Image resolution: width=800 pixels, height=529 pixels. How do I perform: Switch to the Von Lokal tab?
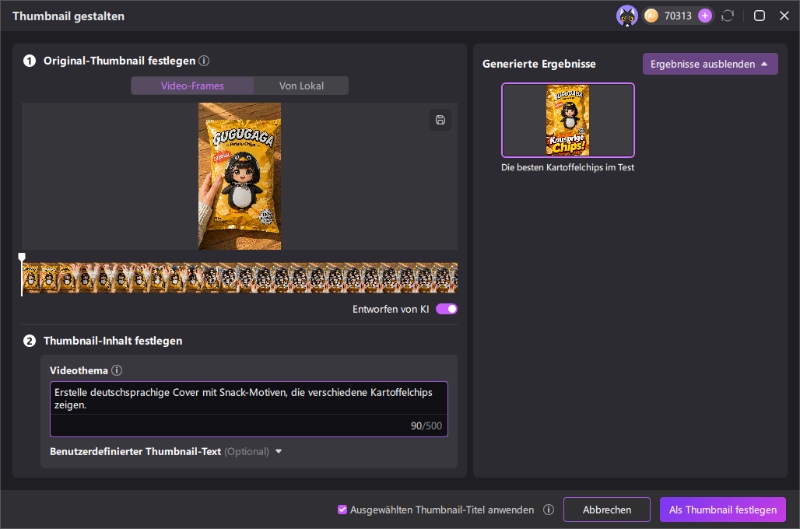(301, 86)
